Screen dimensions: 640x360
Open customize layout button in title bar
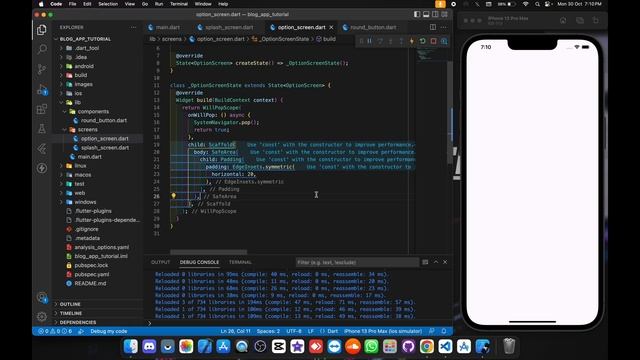pos(444,14)
